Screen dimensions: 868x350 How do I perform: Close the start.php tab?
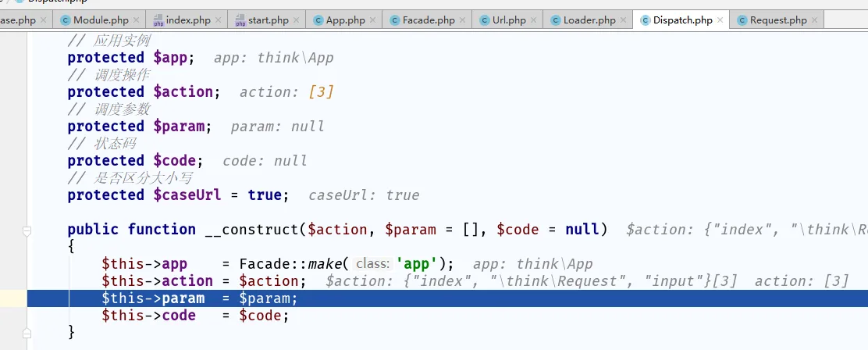pos(296,20)
